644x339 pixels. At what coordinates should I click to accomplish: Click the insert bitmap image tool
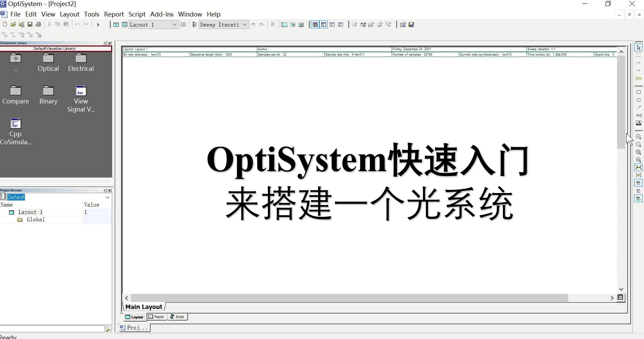coord(639,123)
